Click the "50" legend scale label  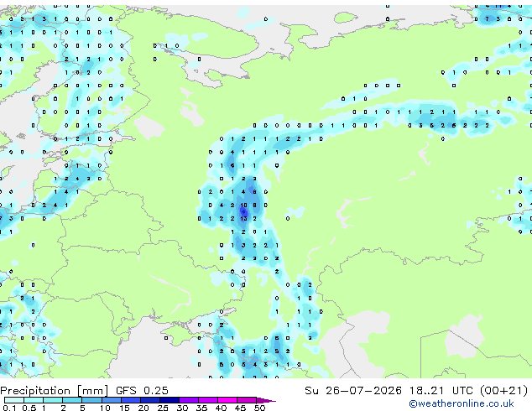point(259,408)
